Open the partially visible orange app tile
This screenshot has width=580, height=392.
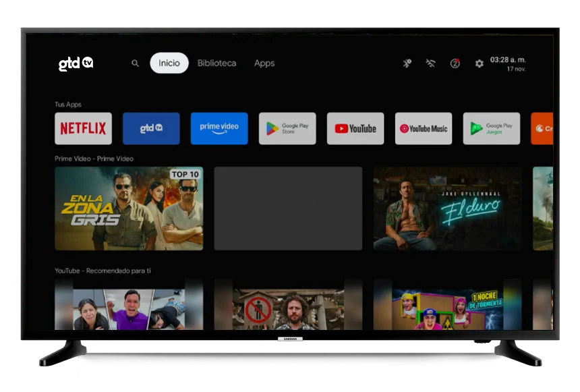click(542, 128)
